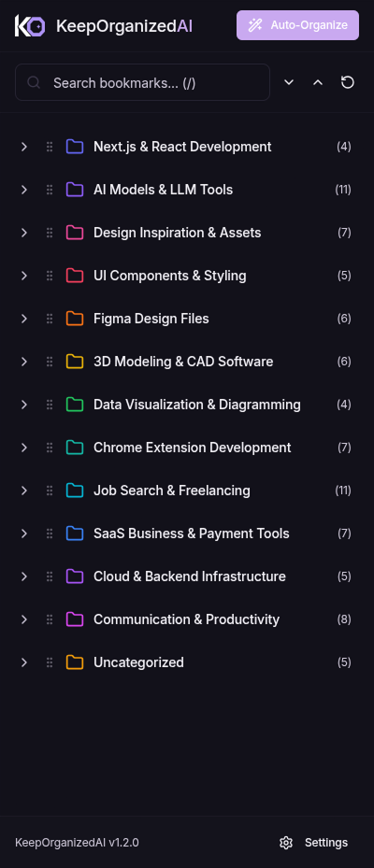374x868 pixels.
Task: Click the search magnifier icon
Action: pos(34,82)
